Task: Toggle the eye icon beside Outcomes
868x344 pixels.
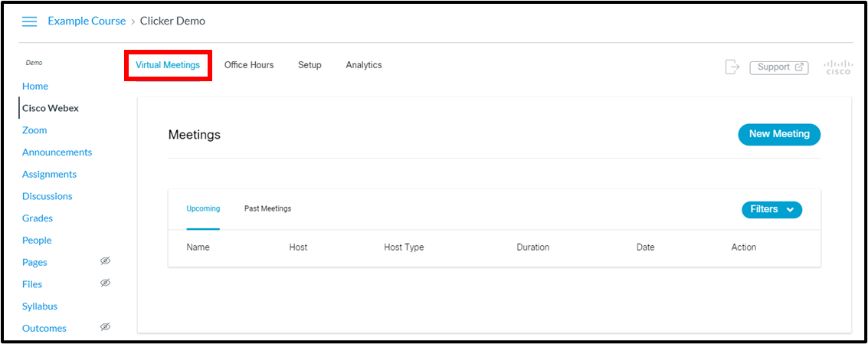Action: [105, 327]
